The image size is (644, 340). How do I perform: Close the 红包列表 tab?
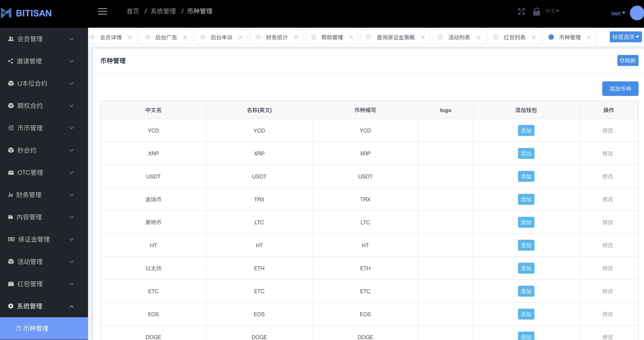(534, 37)
